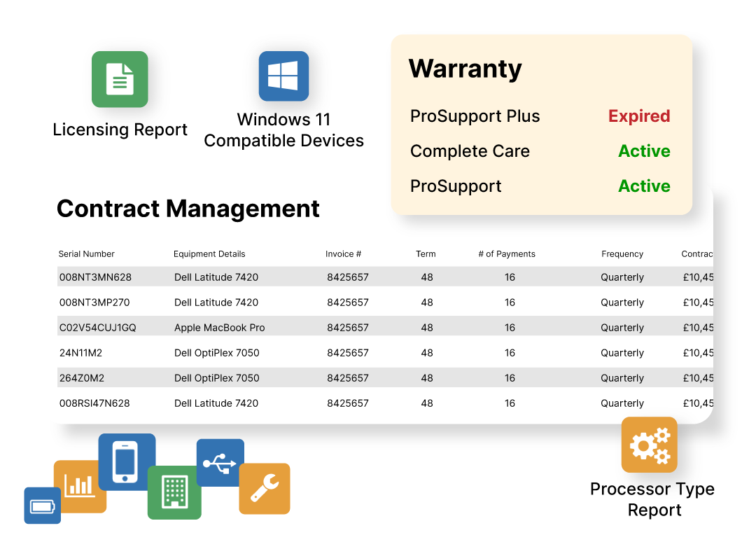The width and height of the screenshot is (756, 549).
Task: Open the green Licensing Report document icon
Action: coord(120,79)
